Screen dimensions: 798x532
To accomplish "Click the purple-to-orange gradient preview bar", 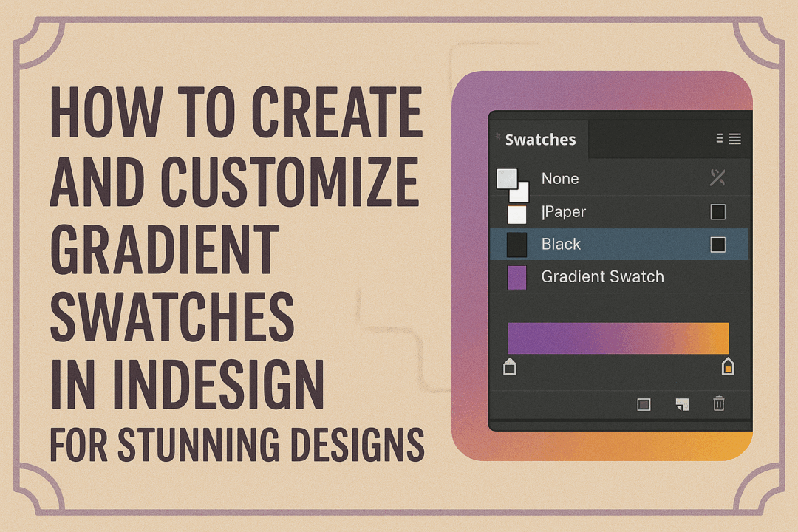I will pyautogui.click(x=619, y=337).
